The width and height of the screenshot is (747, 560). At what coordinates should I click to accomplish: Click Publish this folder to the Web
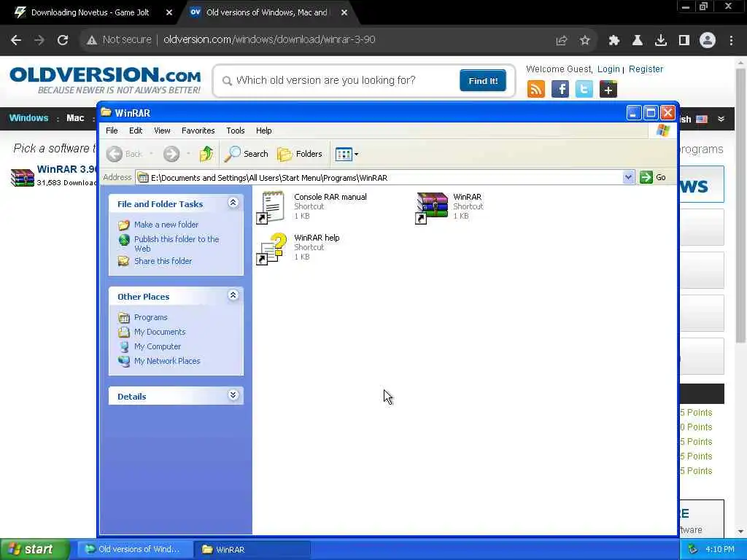pyautogui.click(x=177, y=244)
